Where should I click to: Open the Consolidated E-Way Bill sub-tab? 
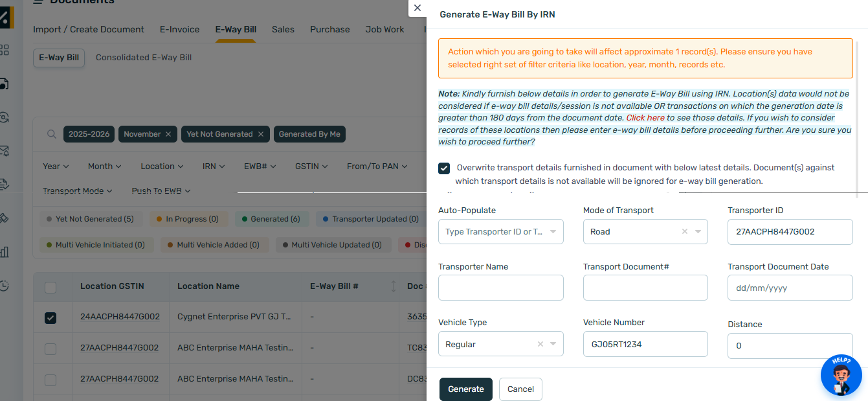[x=144, y=58]
